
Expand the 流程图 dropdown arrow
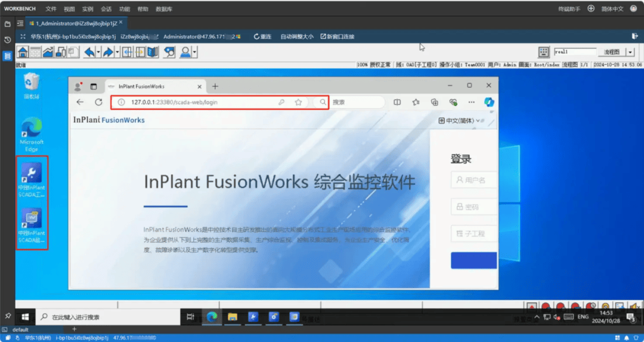(630, 52)
